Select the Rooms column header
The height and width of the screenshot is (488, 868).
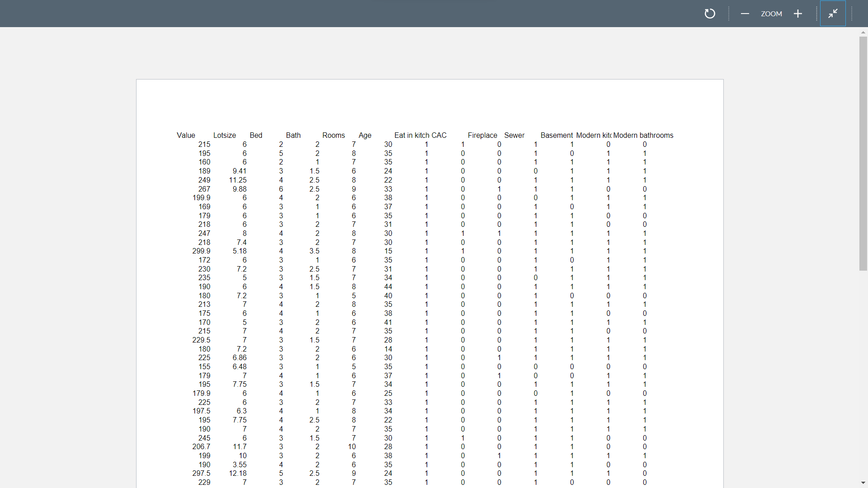333,135
